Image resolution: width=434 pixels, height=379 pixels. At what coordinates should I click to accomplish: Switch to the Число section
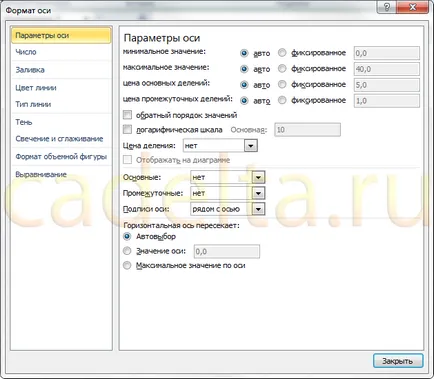(61, 52)
